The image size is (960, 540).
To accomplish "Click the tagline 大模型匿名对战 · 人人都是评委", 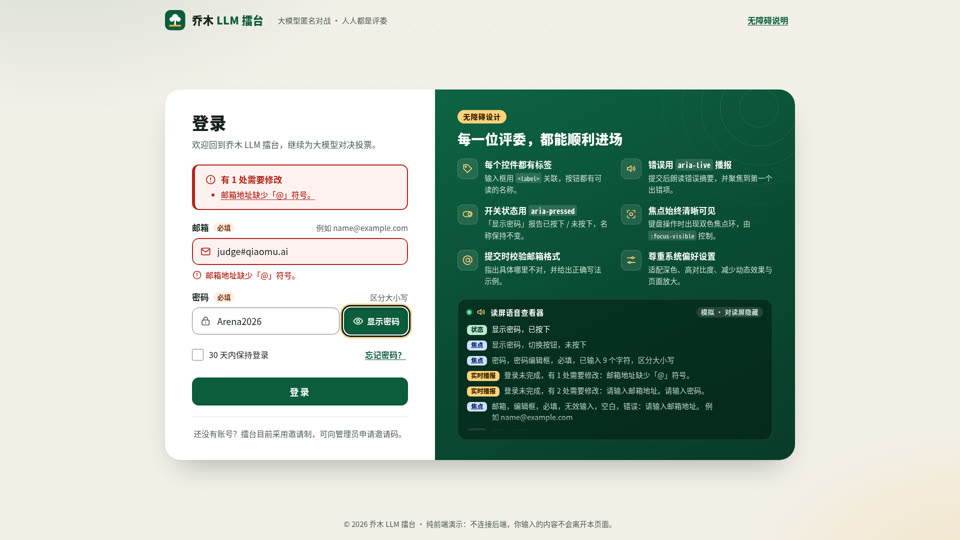I will click(x=332, y=21).
